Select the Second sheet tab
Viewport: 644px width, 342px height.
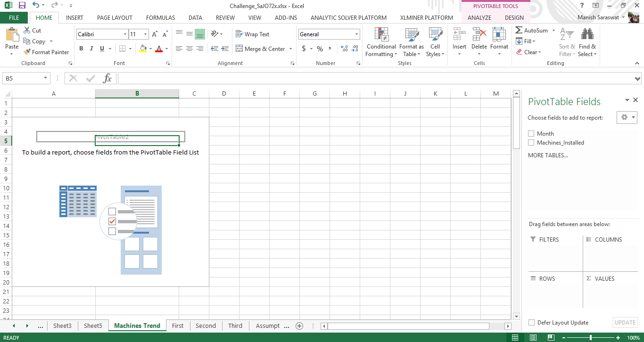tap(206, 326)
